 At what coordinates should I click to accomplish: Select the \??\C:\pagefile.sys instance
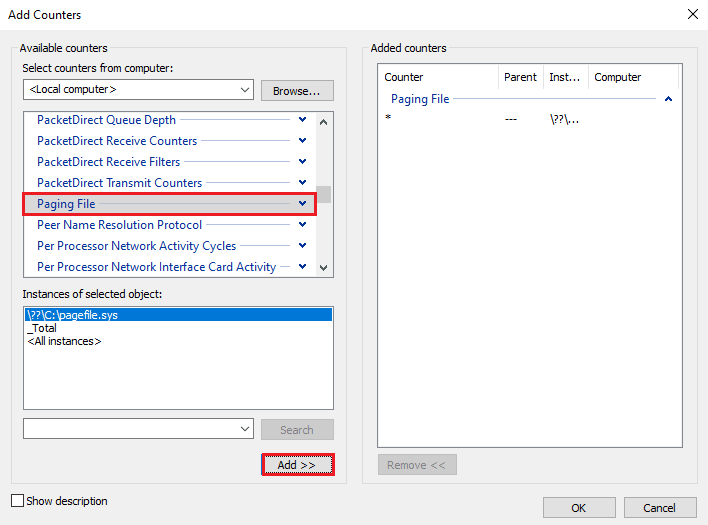178,315
